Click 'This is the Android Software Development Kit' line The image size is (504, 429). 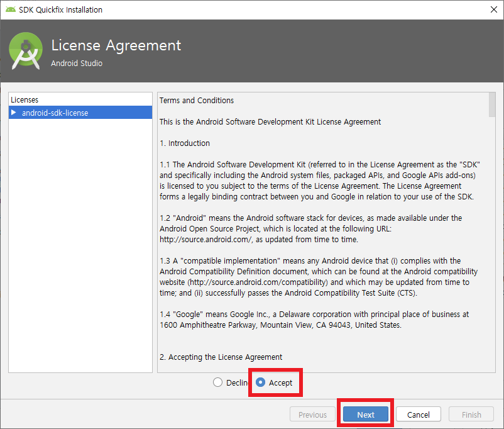pyautogui.click(x=270, y=122)
